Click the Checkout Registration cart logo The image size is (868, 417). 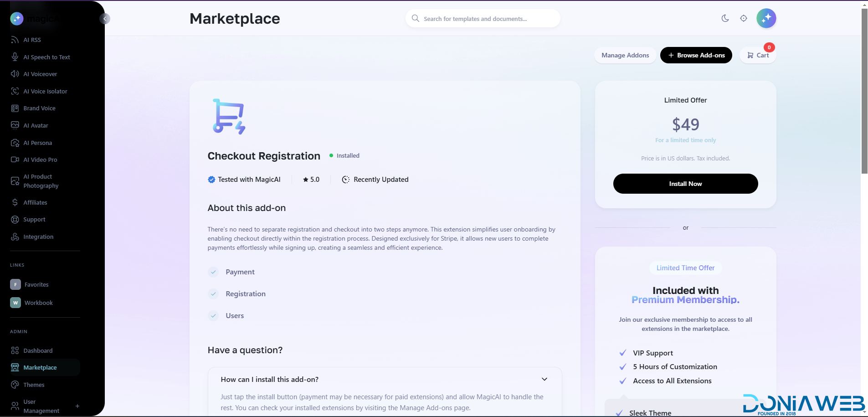229,116
